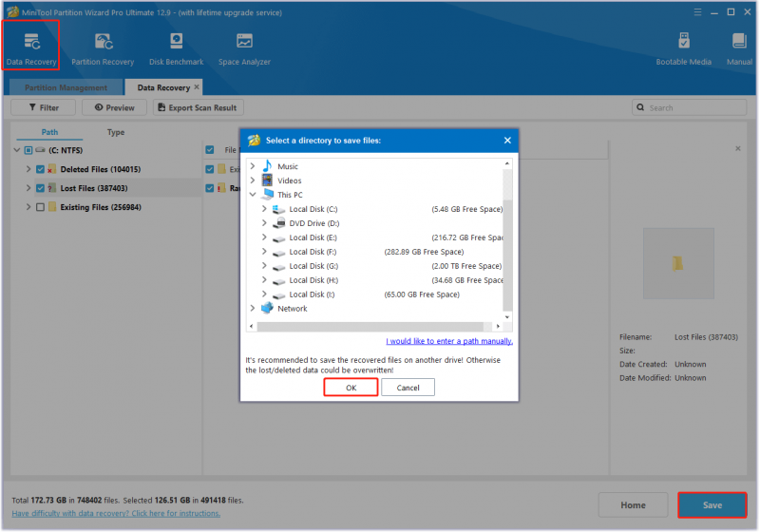Close the Data Recovery tab
The height and width of the screenshot is (532, 760).
tap(197, 87)
